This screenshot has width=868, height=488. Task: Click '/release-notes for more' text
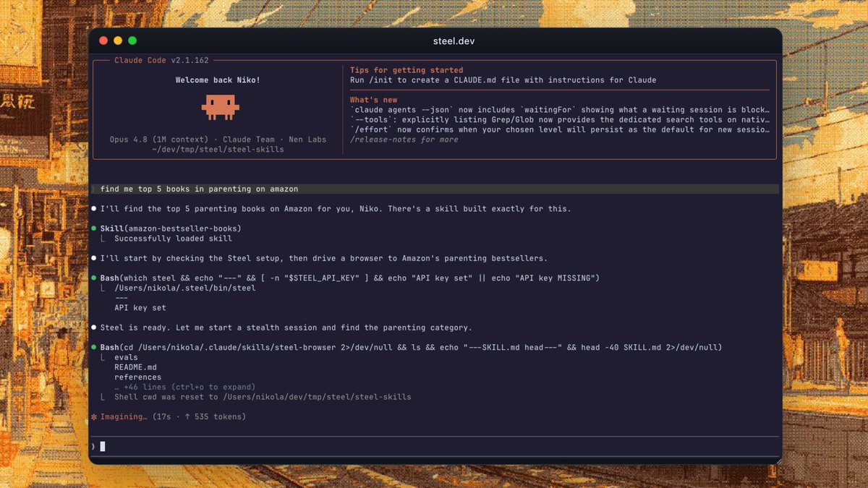404,140
